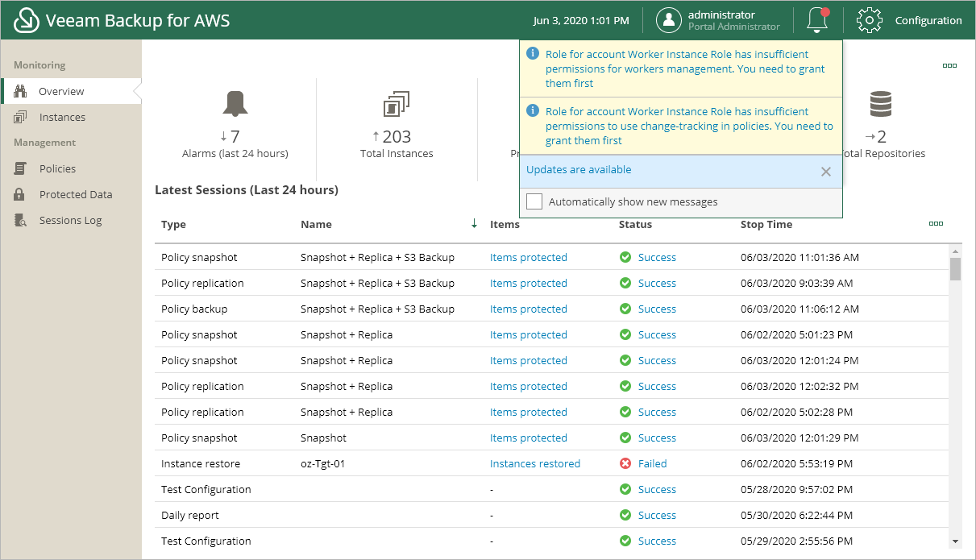Image resolution: width=976 pixels, height=560 pixels.
Task: Open the notifications bell icon
Action: coord(817,20)
